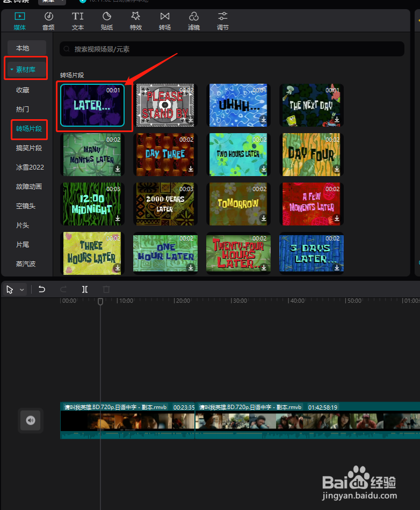Split clip at the playhead
The image size is (420, 510).
click(85, 289)
